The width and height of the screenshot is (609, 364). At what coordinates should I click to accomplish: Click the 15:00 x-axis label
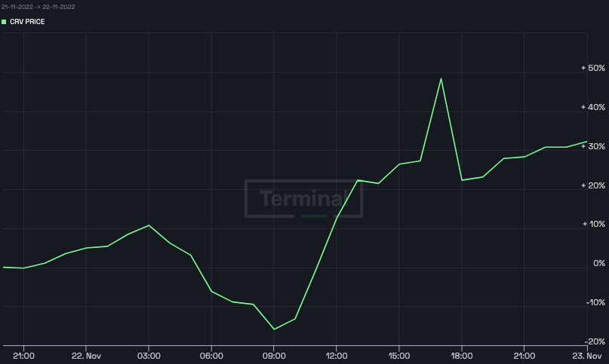click(x=399, y=356)
